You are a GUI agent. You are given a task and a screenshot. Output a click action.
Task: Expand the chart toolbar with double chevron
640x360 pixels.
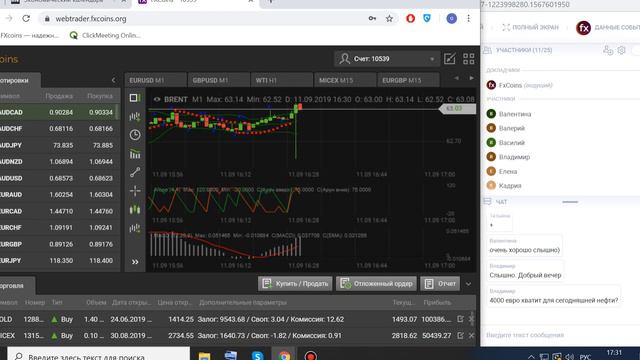click(x=135, y=262)
